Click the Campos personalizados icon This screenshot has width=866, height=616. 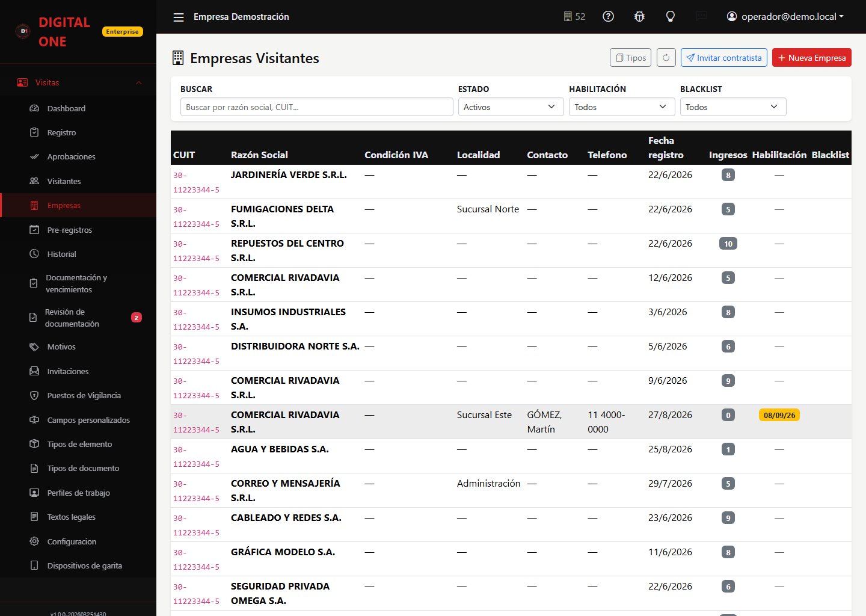34,420
